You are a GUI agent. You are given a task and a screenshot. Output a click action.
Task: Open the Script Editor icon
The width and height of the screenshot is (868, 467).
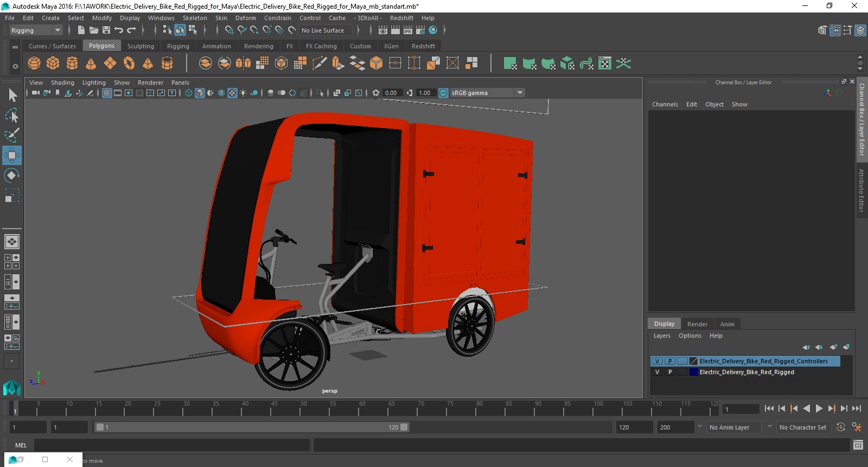click(858, 445)
